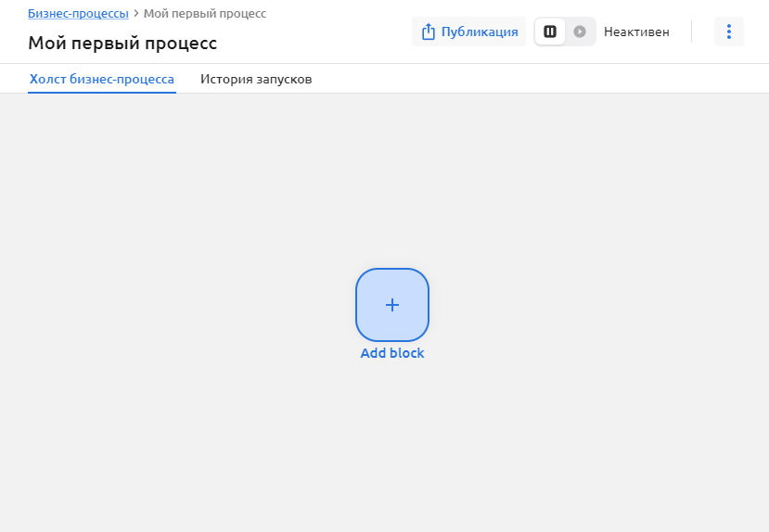Open the three-dot more options menu

pyautogui.click(x=728, y=32)
